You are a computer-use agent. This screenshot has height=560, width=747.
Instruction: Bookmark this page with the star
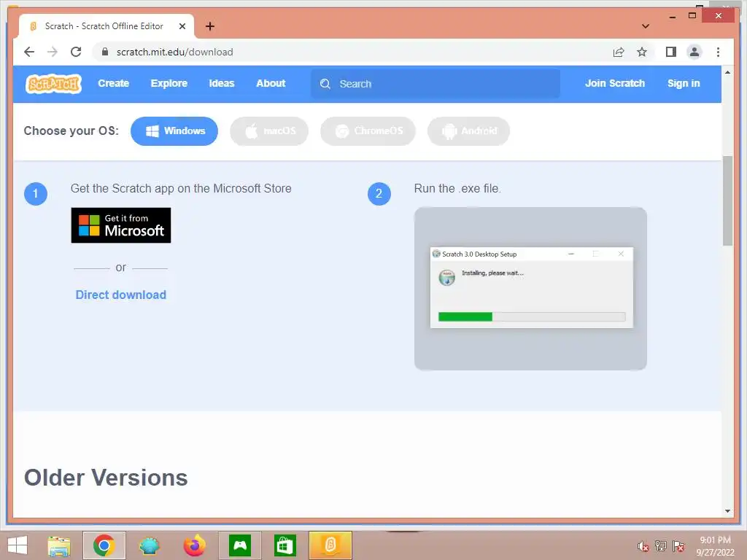coord(642,52)
